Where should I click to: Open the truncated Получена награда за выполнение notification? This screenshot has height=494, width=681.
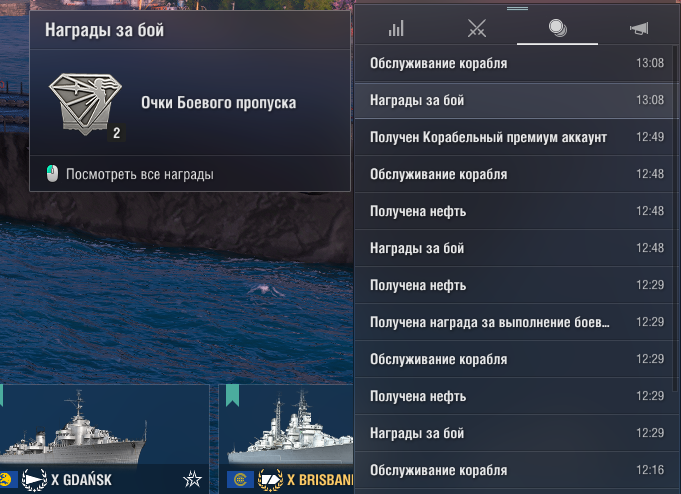point(515,322)
